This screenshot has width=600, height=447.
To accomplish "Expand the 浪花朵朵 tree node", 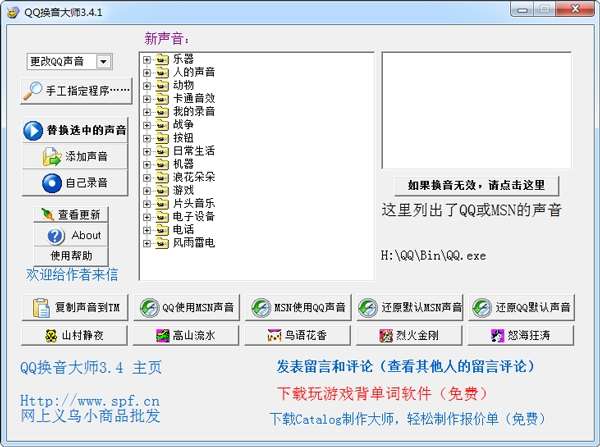I will point(147,178).
